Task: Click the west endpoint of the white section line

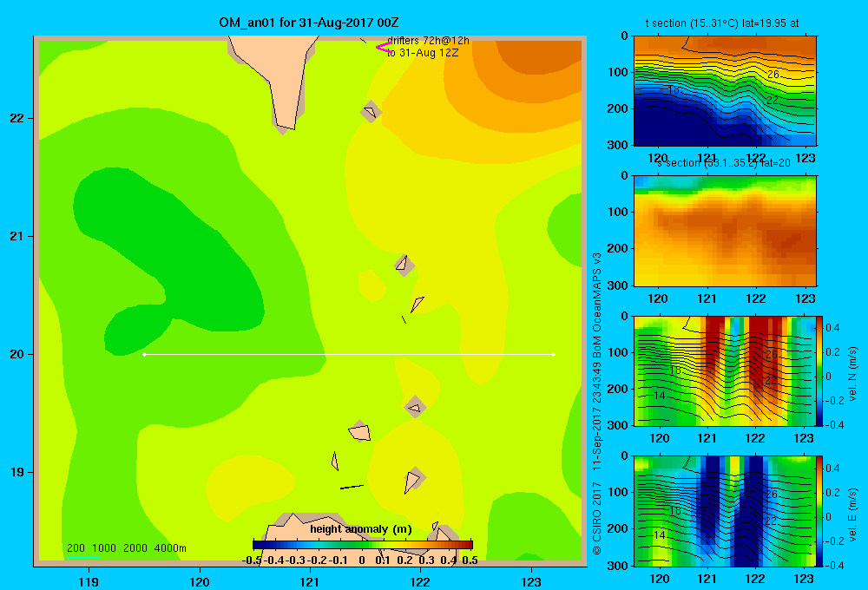Action: [x=144, y=354]
